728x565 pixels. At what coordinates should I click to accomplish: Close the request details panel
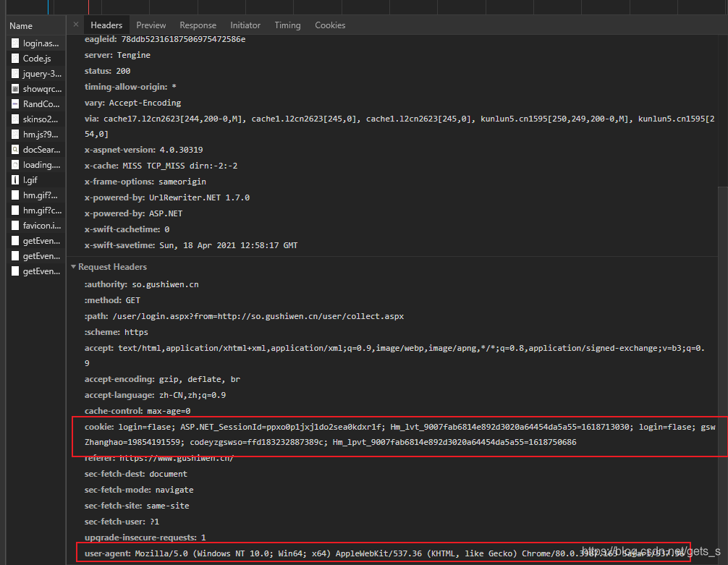(76, 25)
